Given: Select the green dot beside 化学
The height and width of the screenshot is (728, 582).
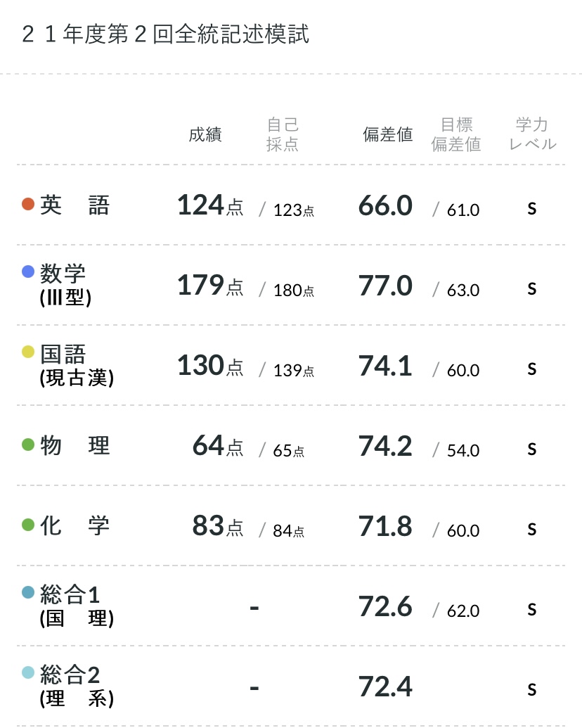Looking at the screenshot, I should (x=28, y=525).
